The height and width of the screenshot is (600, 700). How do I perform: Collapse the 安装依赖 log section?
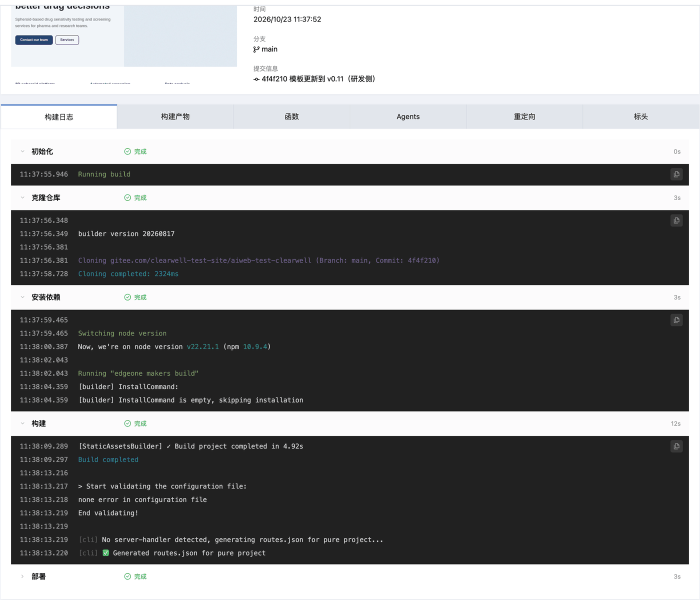(22, 297)
